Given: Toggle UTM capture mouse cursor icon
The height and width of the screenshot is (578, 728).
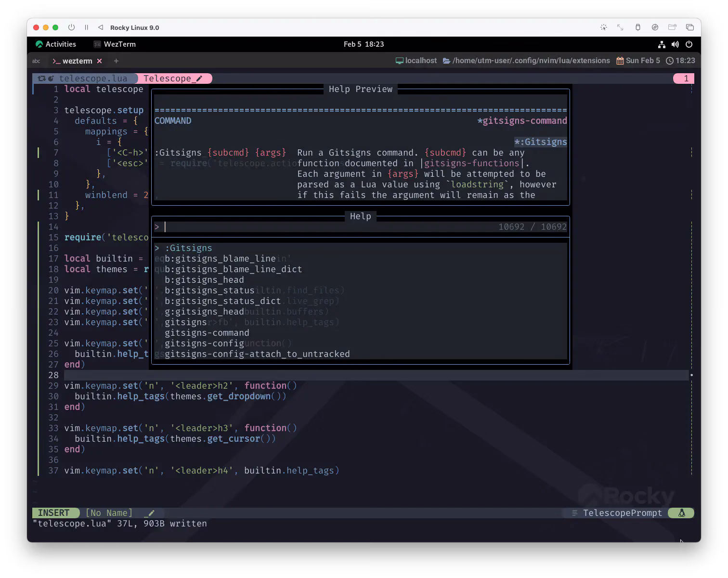Looking at the screenshot, I should click(603, 27).
